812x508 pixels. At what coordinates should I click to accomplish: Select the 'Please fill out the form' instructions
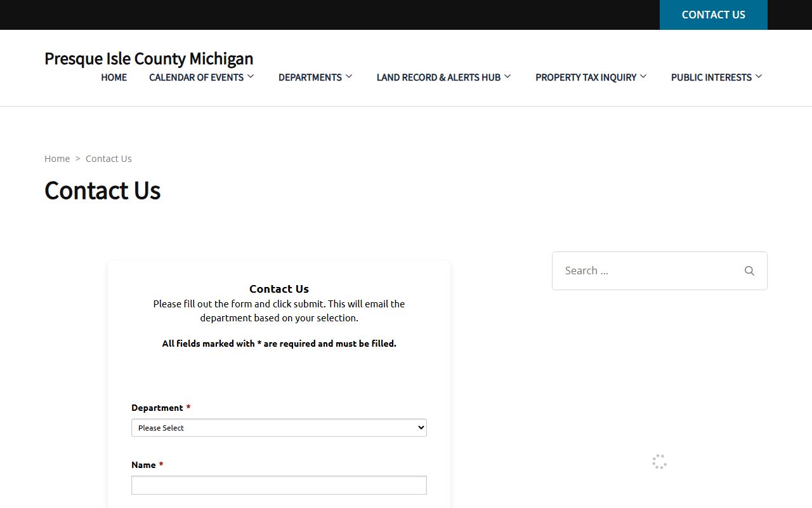pos(279,311)
